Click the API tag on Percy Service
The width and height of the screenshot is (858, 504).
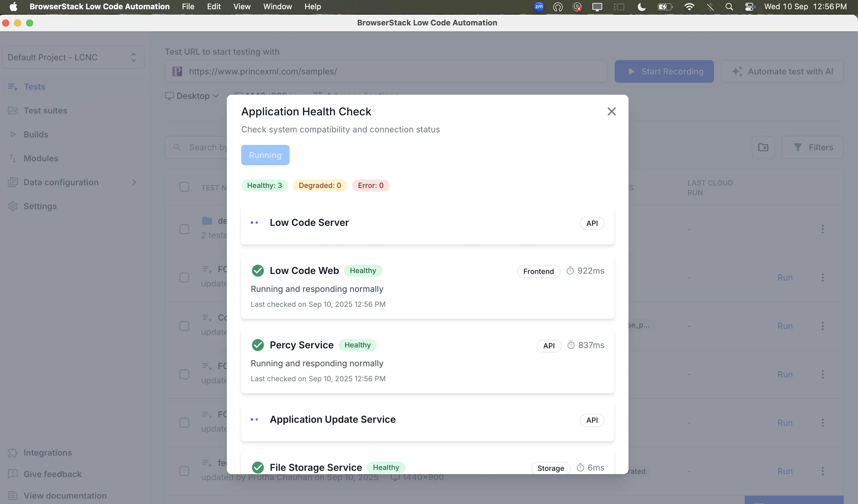(x=549, y=346)
